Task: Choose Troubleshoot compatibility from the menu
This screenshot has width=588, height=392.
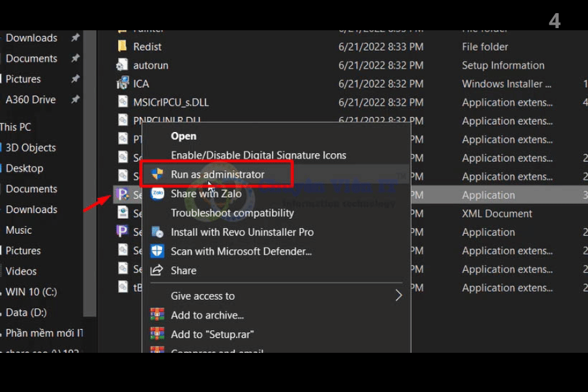Action: (232, 213)
